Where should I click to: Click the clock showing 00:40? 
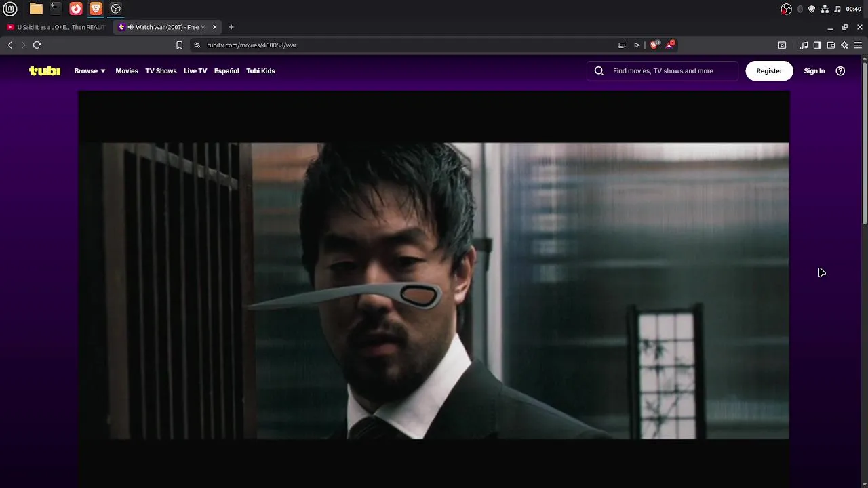tap(854, 9)
